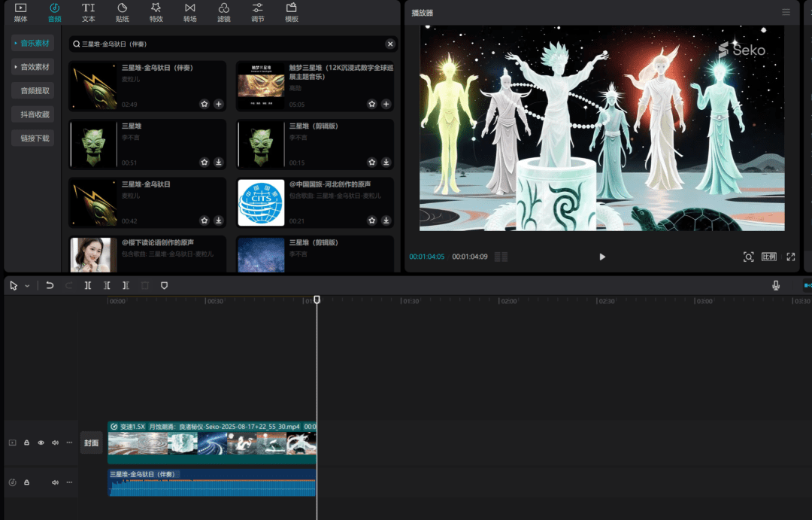Download the 三星堆 00:51 track
This screenshot has height=520, width=812.
click(x=219, y=163)
